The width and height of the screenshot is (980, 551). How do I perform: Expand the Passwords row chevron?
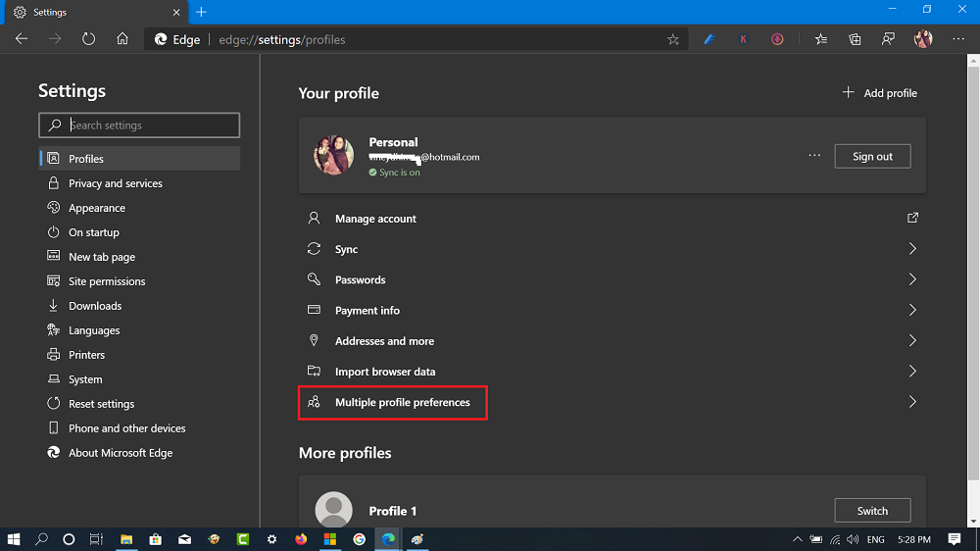tap(912, 279)
